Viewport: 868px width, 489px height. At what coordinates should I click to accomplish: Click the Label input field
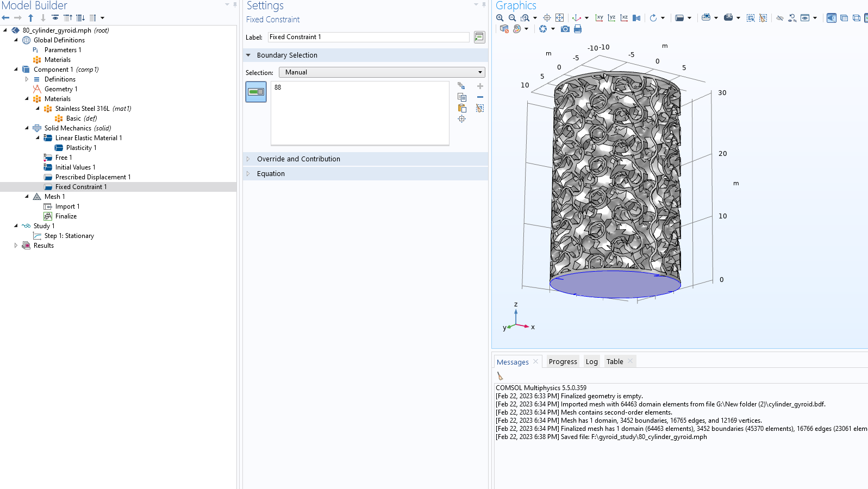[x=369, y=37]
